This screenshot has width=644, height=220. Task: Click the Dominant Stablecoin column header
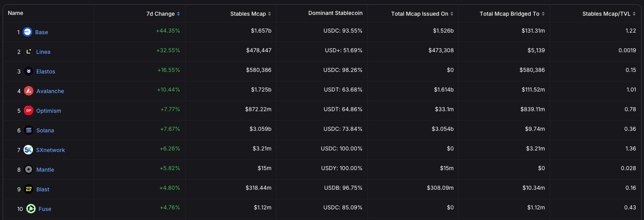(335, 13)
